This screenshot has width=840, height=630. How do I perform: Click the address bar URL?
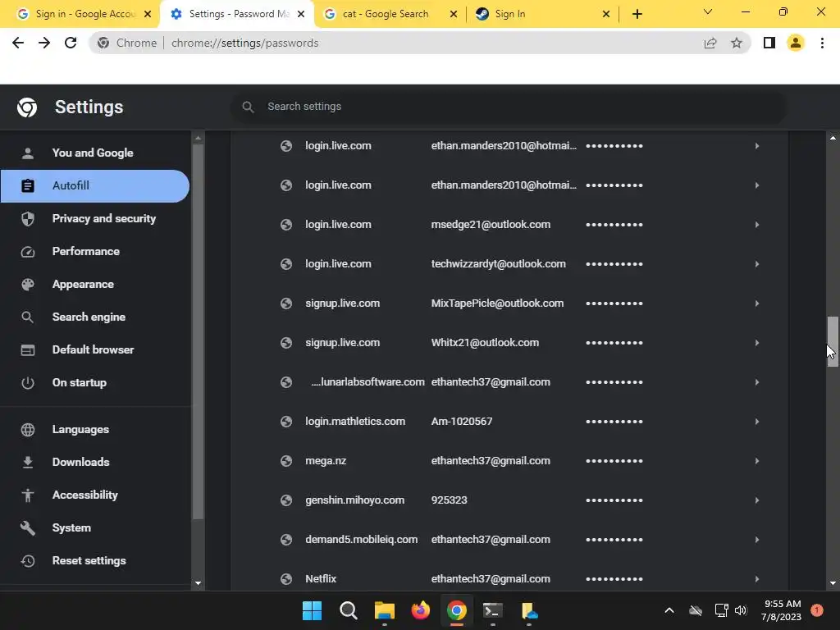[x=244, y=43]
